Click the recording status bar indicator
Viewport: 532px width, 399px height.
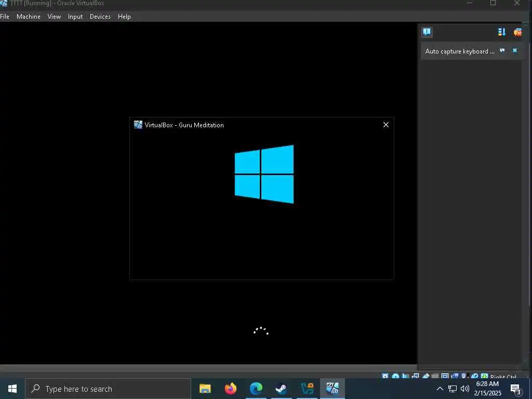point(455,376)
